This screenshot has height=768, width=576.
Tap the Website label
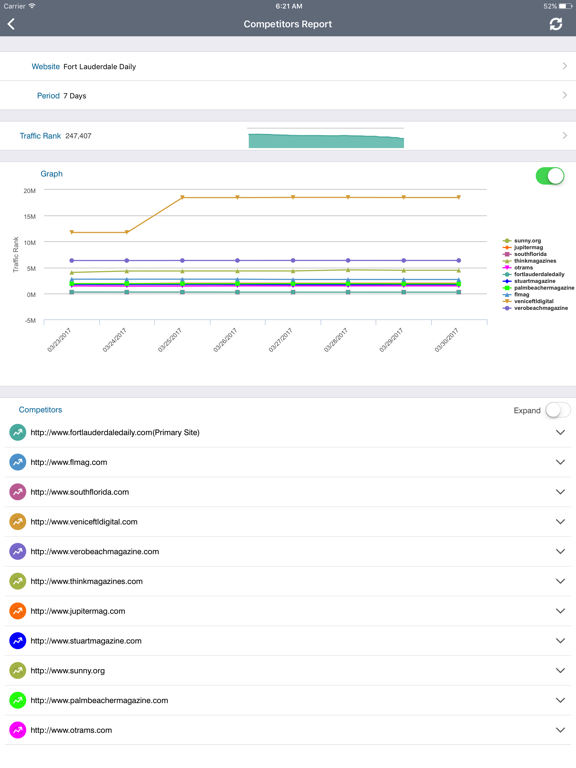[x=46, y=66]
